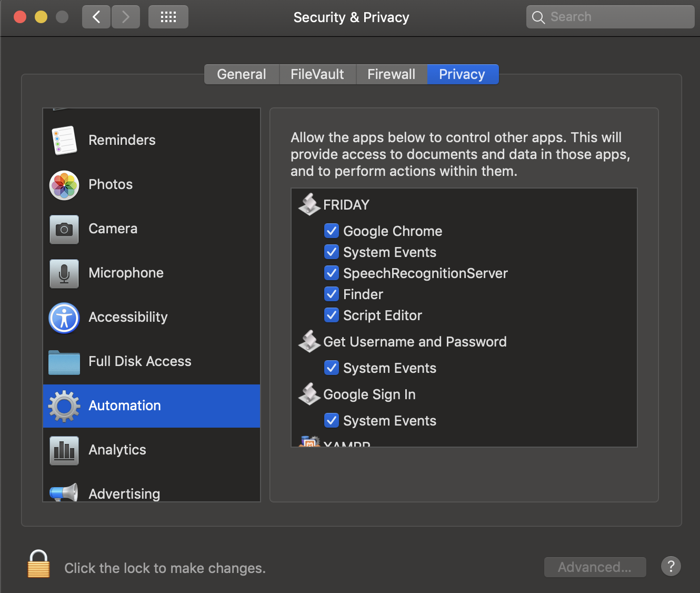Toggle the SpeechRecognitionServer checkbox
Screen dimensions: 700x593
point(332,273)
